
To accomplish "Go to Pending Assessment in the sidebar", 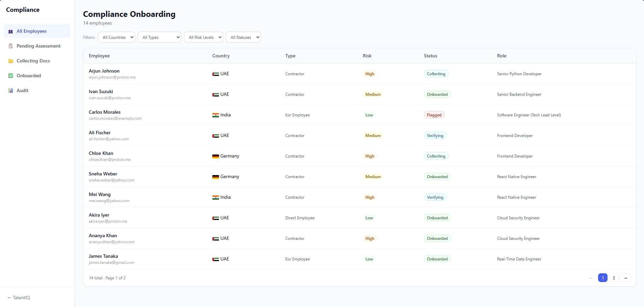I will (37, 46).
